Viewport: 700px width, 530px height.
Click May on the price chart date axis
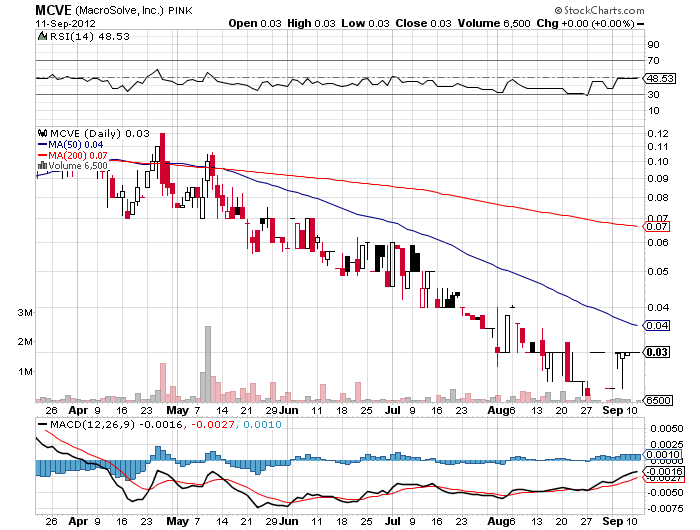[x=177, y=410]
